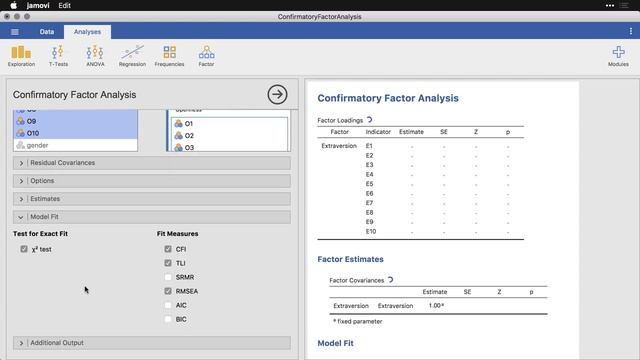Switch to the Data tab
The image size is (640, 360).
coord(47,32)
